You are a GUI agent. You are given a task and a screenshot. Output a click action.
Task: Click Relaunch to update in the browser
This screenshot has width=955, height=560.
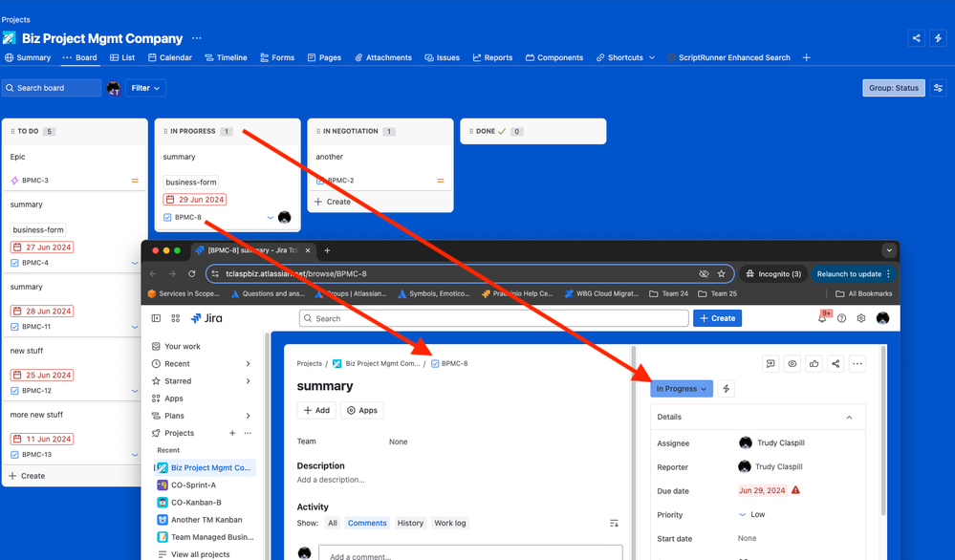point(853,274)
